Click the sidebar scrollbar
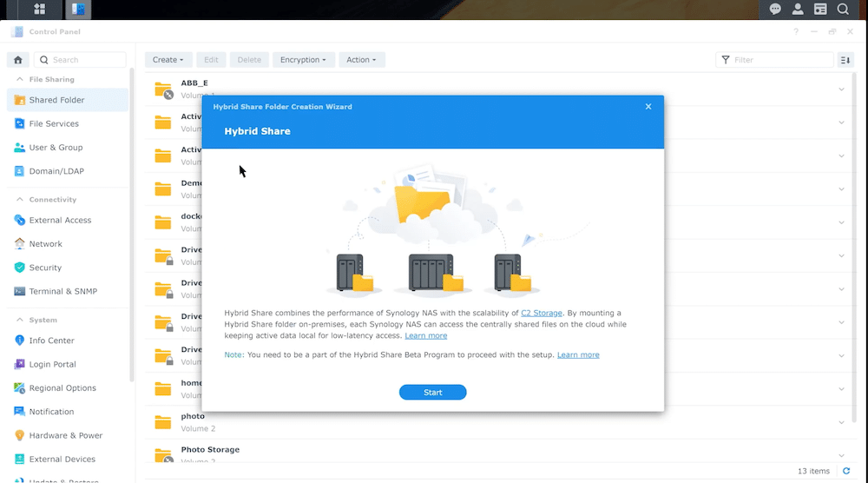Image resolution: width=868 pixels, height=483 pixels. (x=132, y=224)
